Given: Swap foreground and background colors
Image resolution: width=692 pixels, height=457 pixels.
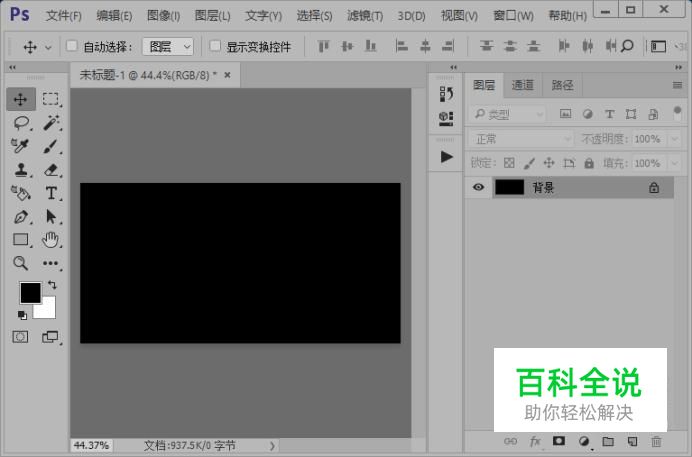Looking at the screenshot, I should (52, 286).
